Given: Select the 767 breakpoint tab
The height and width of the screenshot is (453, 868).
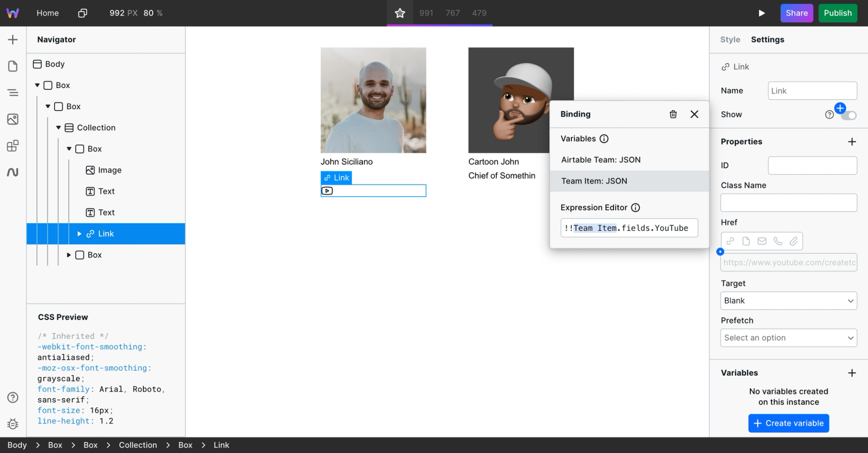Looking at the screenshot, I should point(453,13).
